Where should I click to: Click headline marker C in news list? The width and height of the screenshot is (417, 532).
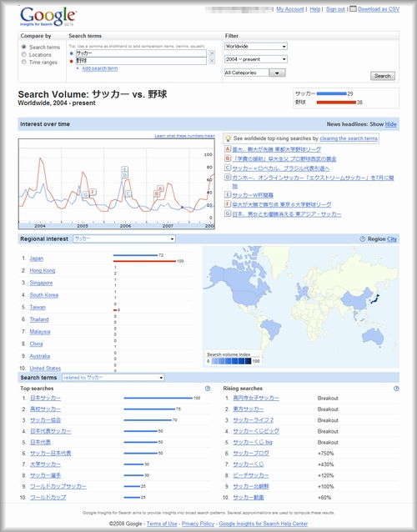pyautogui.click(x=228, y=168)
